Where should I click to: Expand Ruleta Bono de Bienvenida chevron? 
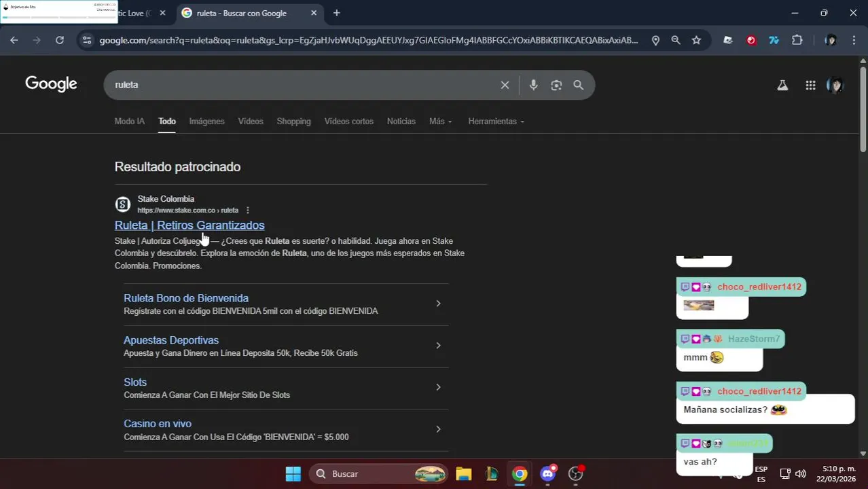coord(438,304)
